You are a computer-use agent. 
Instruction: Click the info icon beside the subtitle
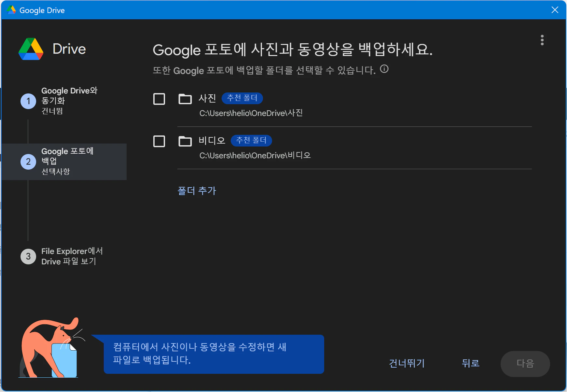tap(384, 69)
